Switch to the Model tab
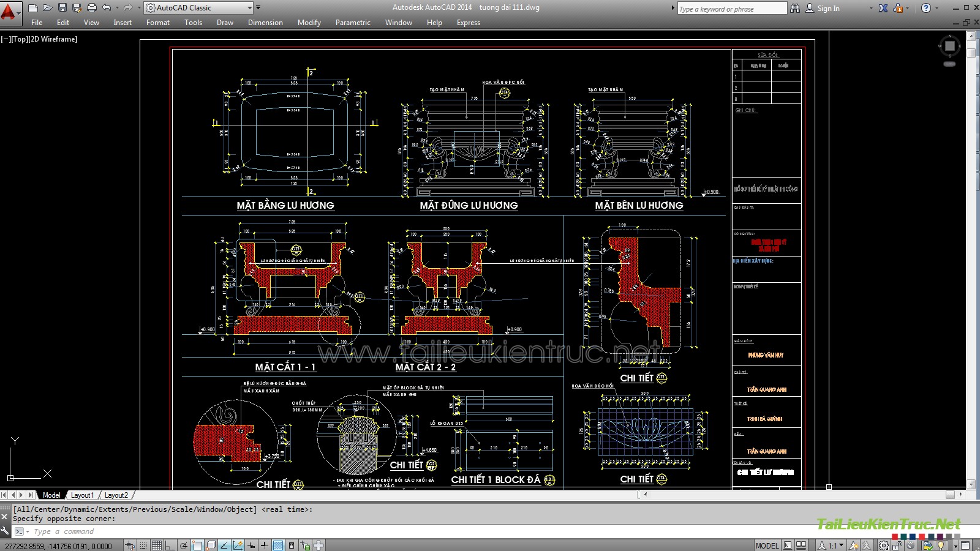 (x=51, y=495)
